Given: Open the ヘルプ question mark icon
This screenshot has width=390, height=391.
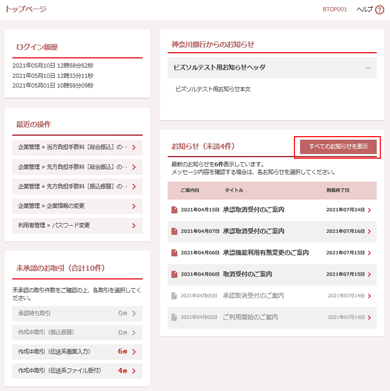Looking at the screenshot, I should [x=379, y=10].
